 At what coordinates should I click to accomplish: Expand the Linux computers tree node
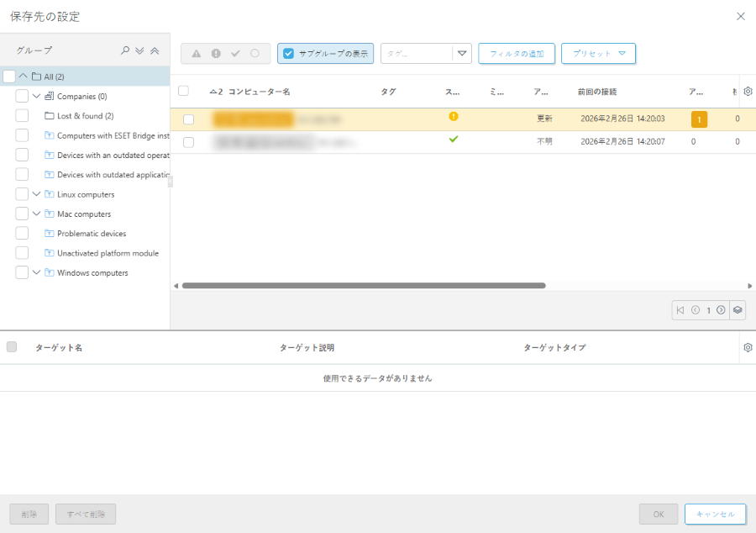tap(37, 194)
